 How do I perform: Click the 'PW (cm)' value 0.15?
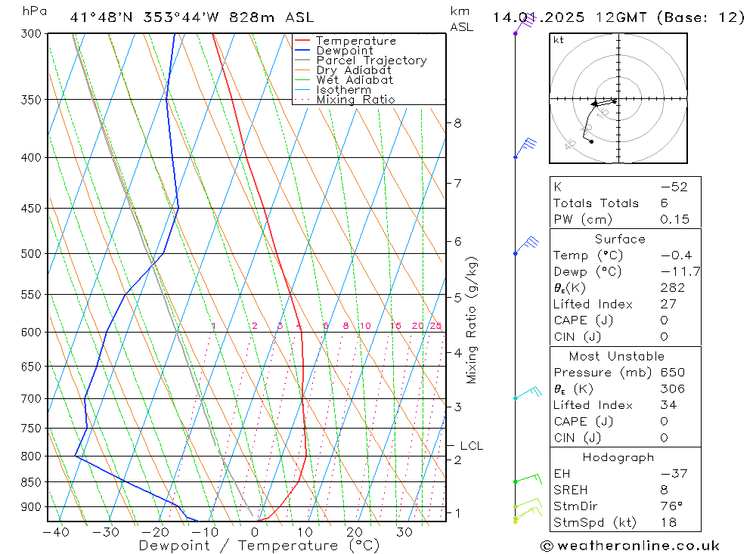click(674, 219)
